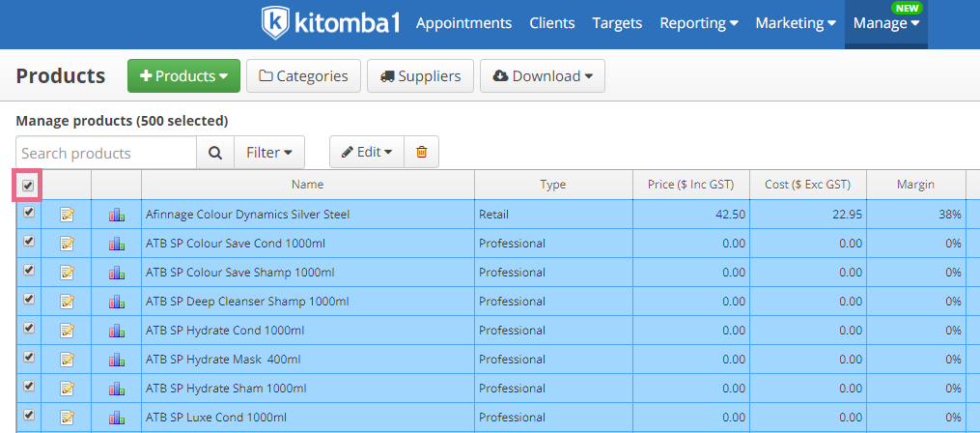Uncheck ATB SP Hydrate Cond checkbox
Image resolution: width=980 pixels, height=433 pixels.
28,328
